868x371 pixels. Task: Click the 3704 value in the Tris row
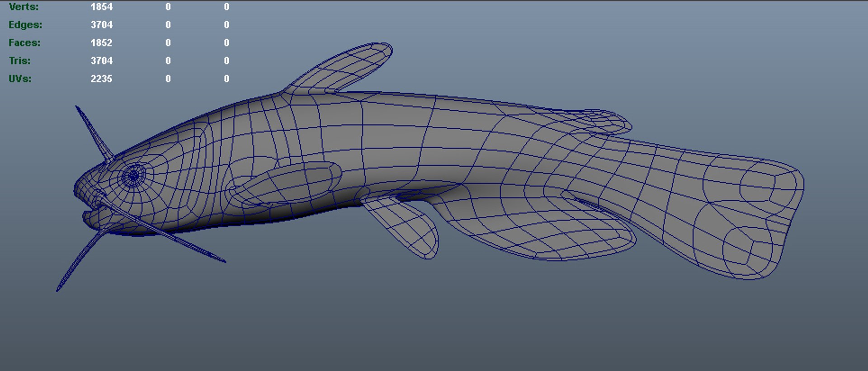pyautogui.click(x=102, y=61)
